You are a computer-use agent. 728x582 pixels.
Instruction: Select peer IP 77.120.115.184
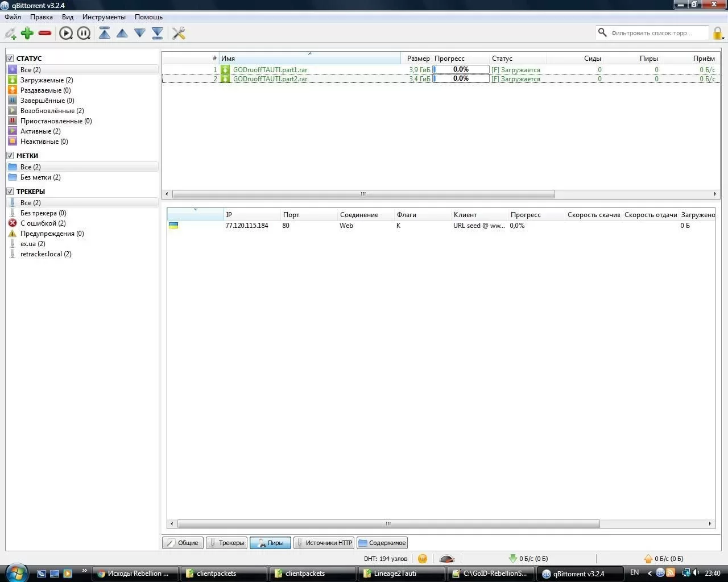pyautogui.click(x=247, y=226)
